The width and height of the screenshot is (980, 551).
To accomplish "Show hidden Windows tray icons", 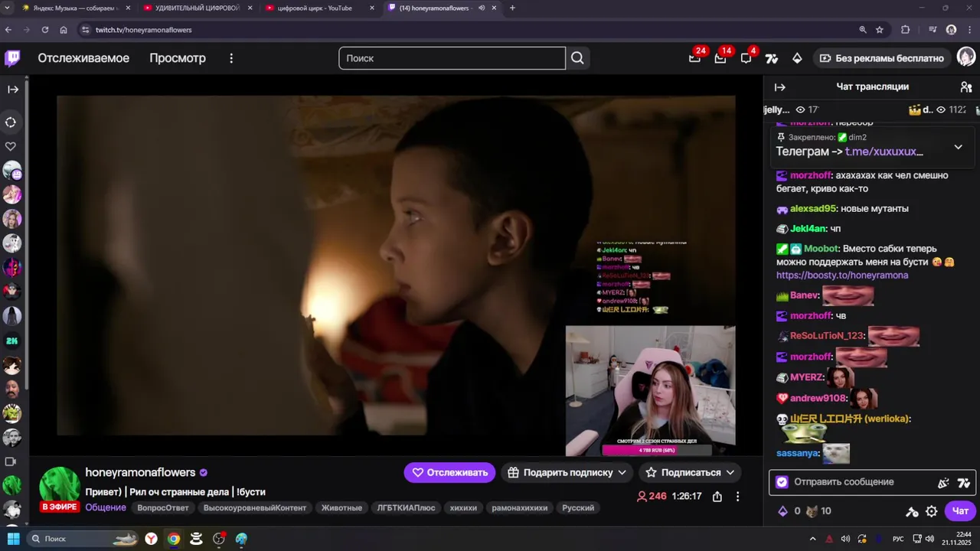I will (x=812, y=539).
